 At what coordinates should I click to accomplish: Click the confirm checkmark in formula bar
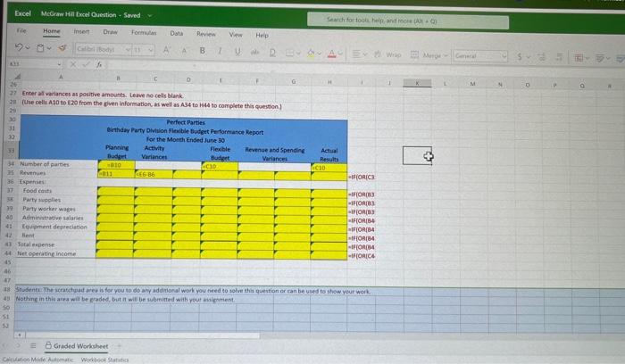pos(86,64)
